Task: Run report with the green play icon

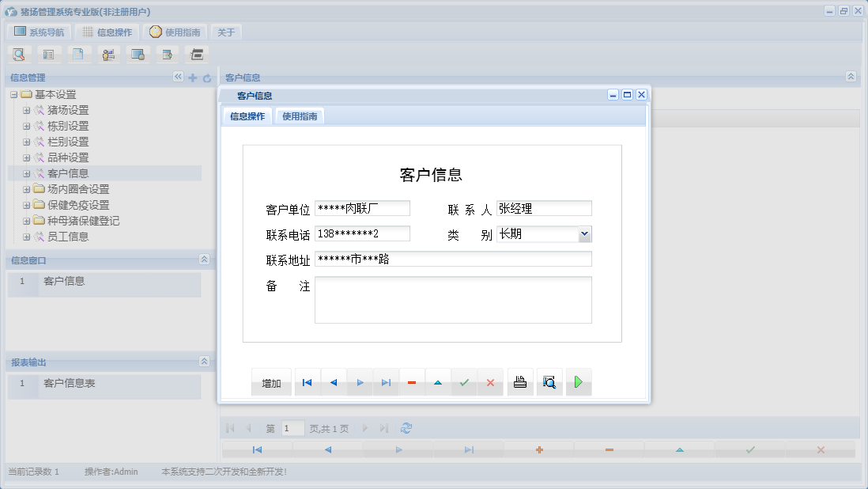Action: [x=579, y=381]
